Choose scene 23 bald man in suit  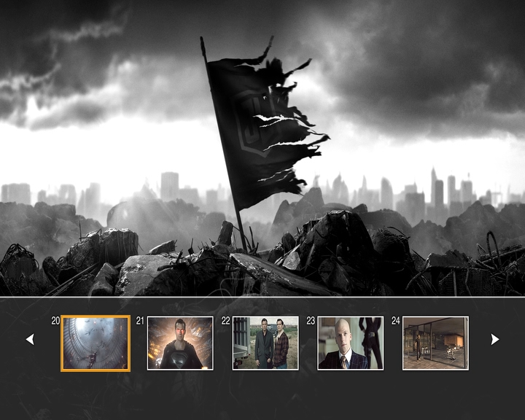click(x=350, y=343)
